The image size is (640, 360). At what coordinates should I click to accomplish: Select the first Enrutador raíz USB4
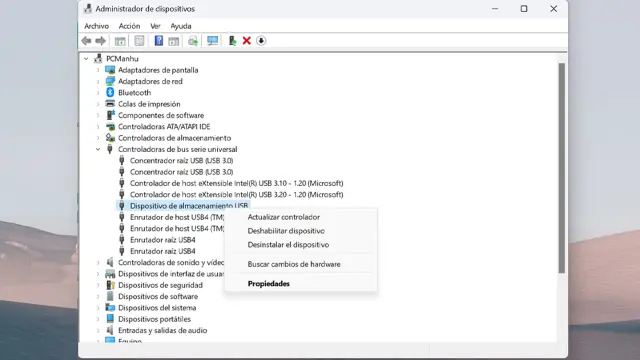tap(162, 240)
